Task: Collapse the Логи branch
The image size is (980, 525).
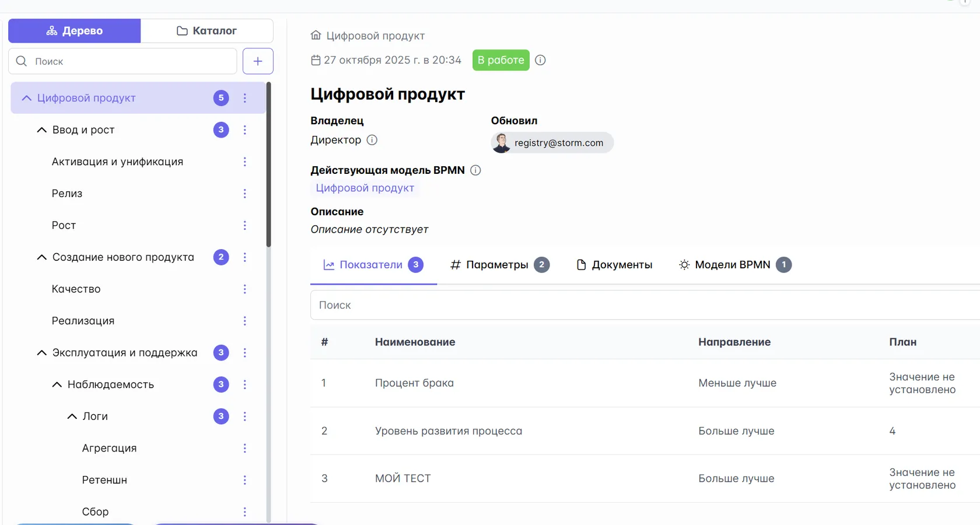Action: [72, 416]
